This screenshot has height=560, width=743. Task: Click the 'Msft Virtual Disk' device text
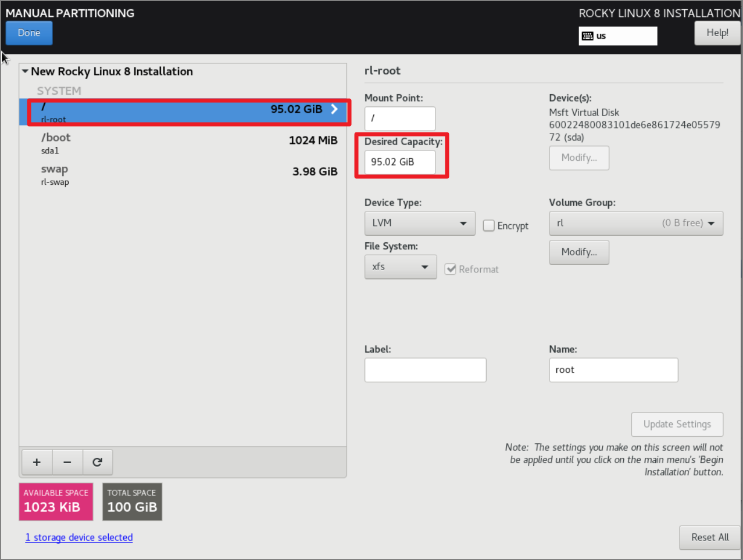click(x=584, y=113)
